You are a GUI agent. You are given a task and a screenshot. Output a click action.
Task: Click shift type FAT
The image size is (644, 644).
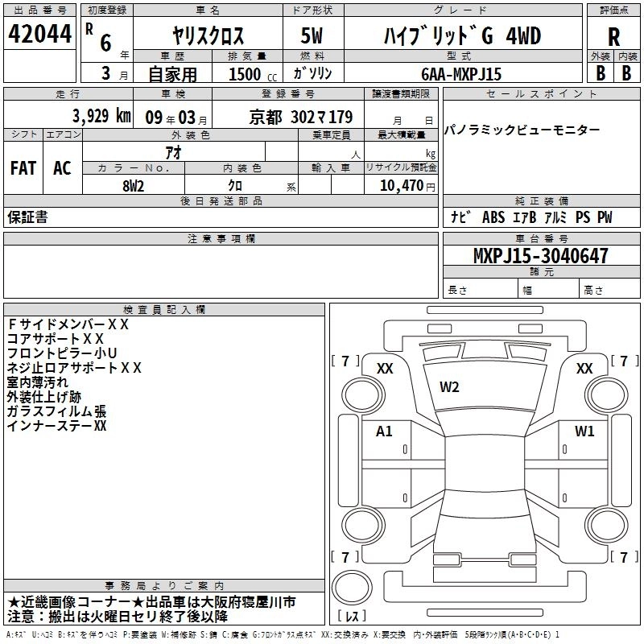23,168
